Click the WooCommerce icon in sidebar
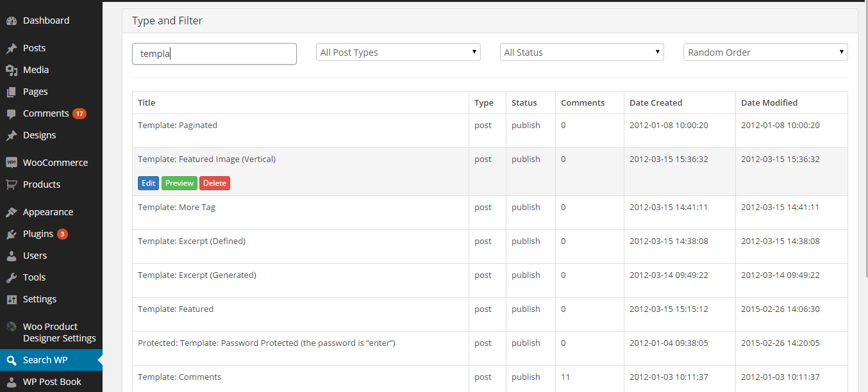868x392 pixels. 12,163
